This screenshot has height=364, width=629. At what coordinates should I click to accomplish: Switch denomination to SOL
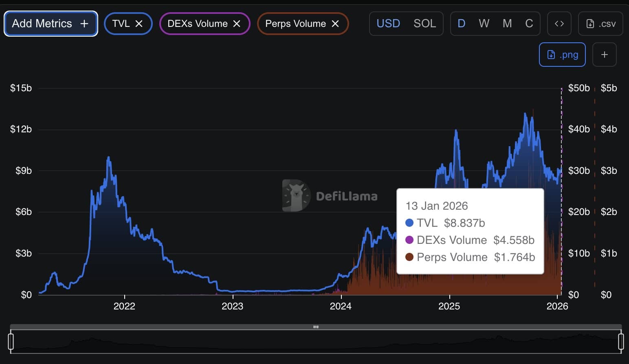(424, 24)
